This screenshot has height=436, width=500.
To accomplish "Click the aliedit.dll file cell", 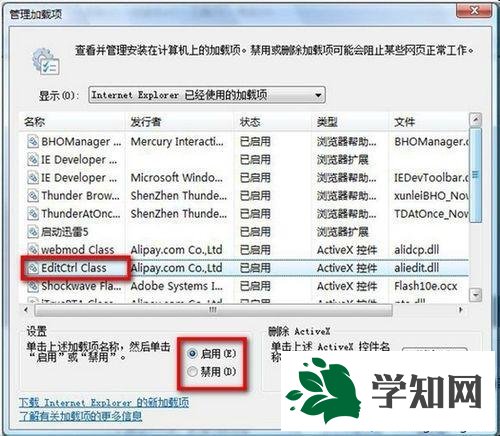I will [417, 268].
